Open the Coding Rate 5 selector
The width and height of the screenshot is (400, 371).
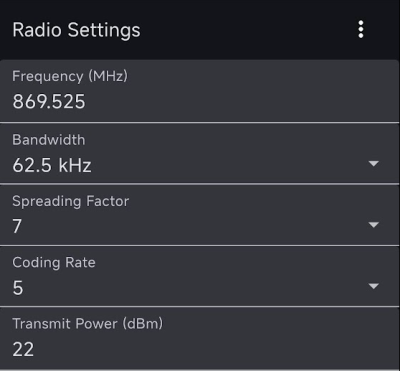coord(199,276)
